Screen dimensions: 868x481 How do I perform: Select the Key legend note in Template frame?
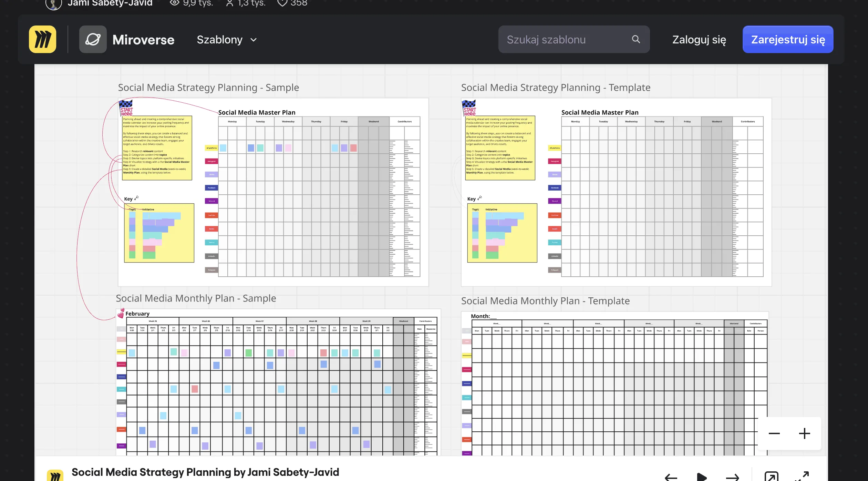click(x=502, y=233)
